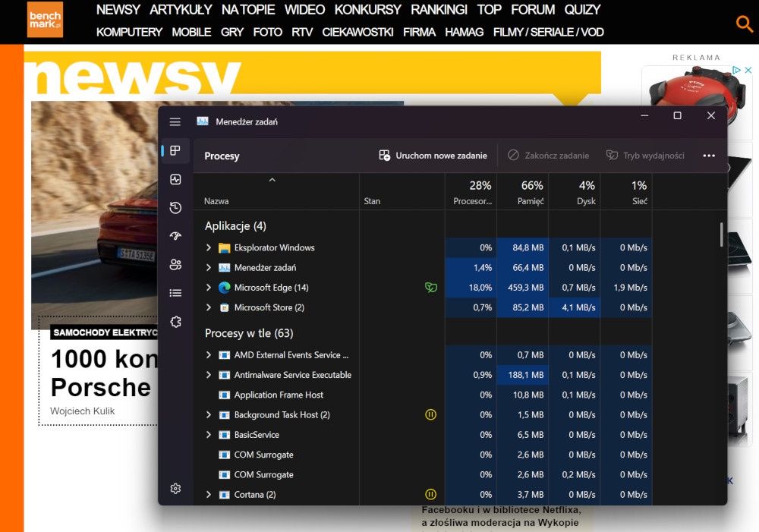Select the first COM Surrogate 0 MB/s row
The height and width of the screenshot is (532, 759).
click(422, 455)
